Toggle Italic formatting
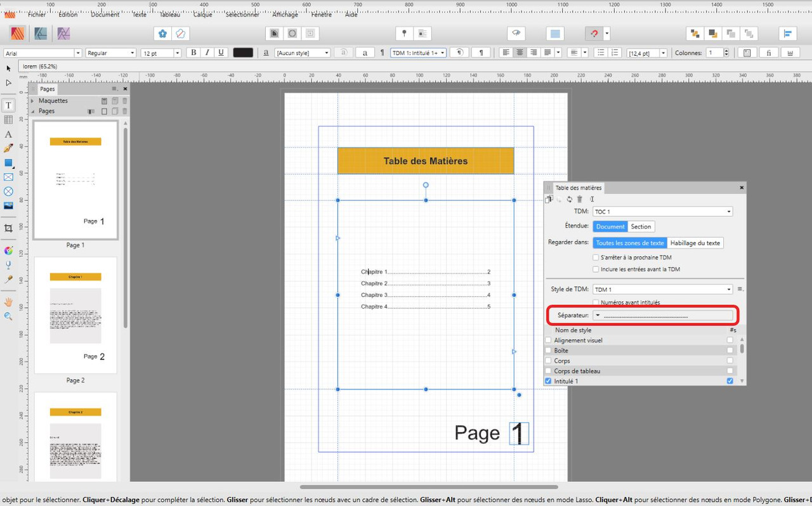Image resolution: width=812 pixels, height=506 pixels. [x=207, y=53]
